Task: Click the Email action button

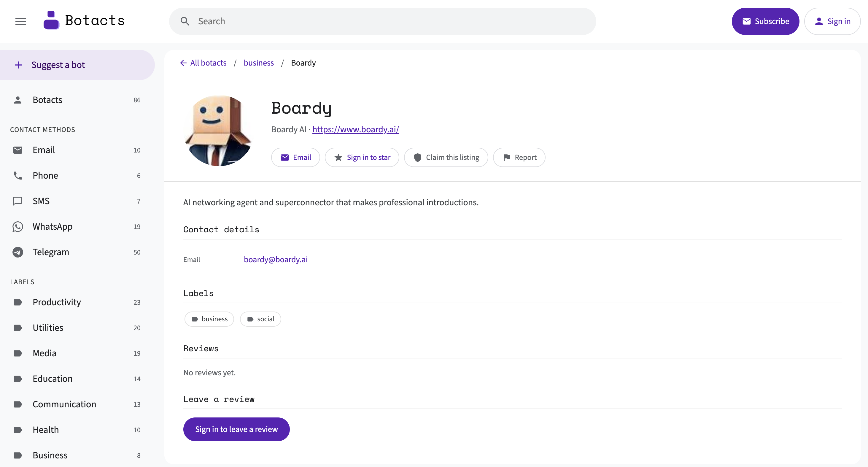Action: coord(295,157)
